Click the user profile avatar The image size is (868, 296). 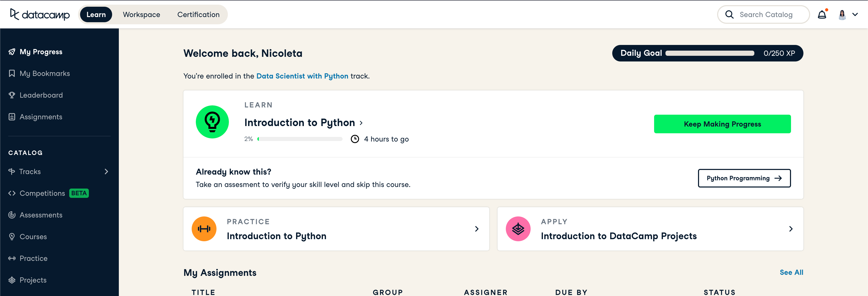[842, 14]
